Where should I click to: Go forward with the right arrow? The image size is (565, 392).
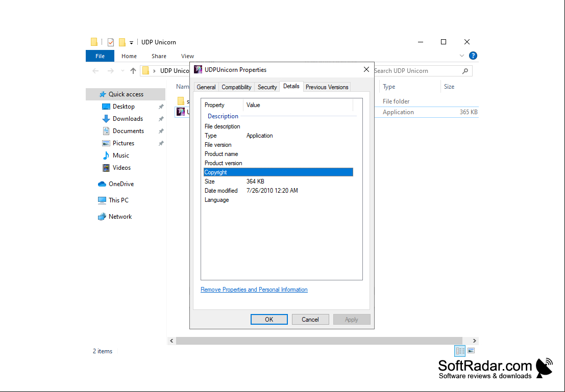pos(111,71)
